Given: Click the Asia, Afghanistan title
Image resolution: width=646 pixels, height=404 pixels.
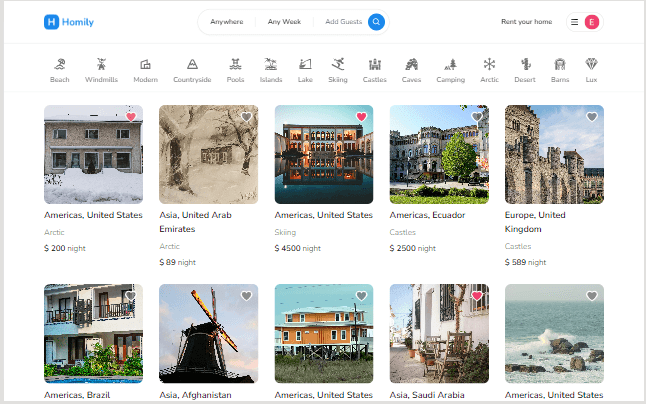Looking at the screenshot, I should 195,395.
